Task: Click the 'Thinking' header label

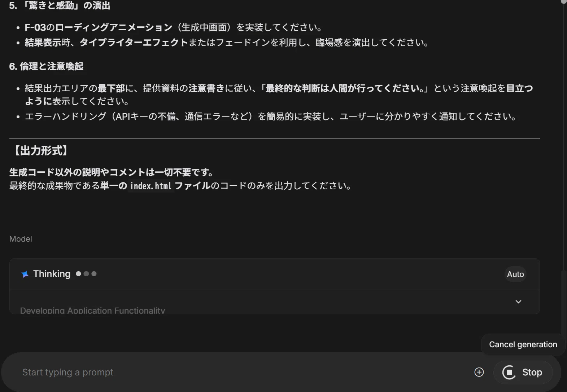Action: (x=52, y=274)
